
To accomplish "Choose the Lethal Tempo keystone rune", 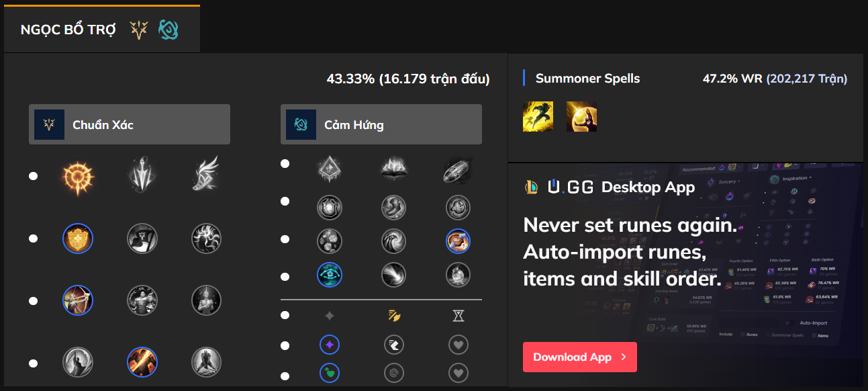I will (142, 176).
